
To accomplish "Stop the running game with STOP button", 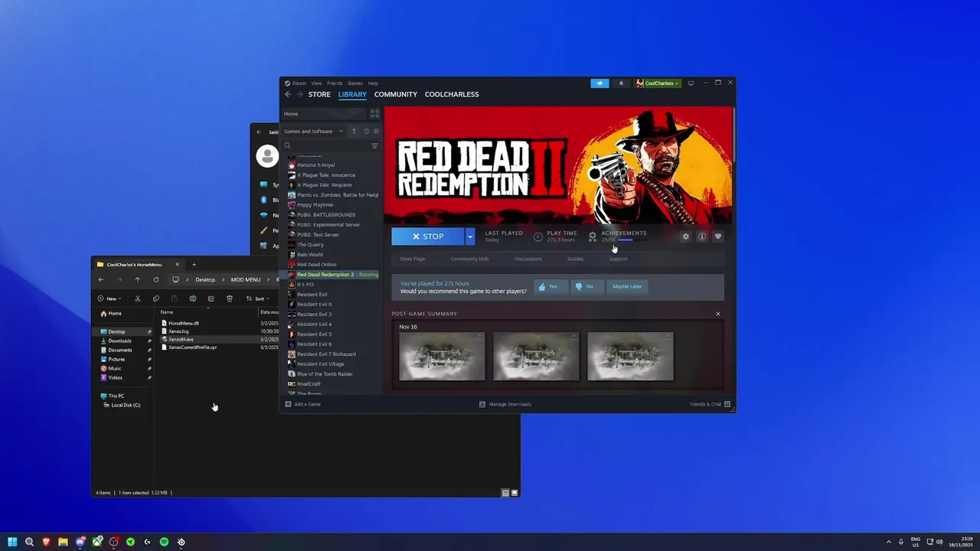I will point(428,236).
